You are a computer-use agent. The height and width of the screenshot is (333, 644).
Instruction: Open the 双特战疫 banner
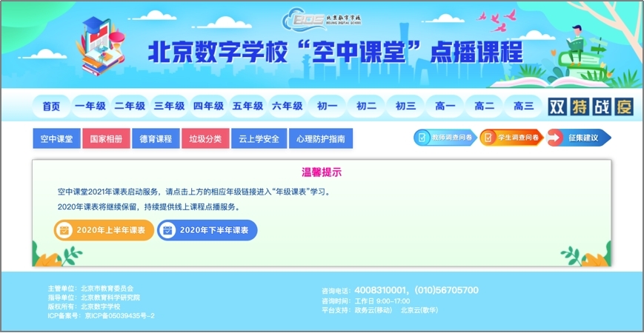pos(591,107)
